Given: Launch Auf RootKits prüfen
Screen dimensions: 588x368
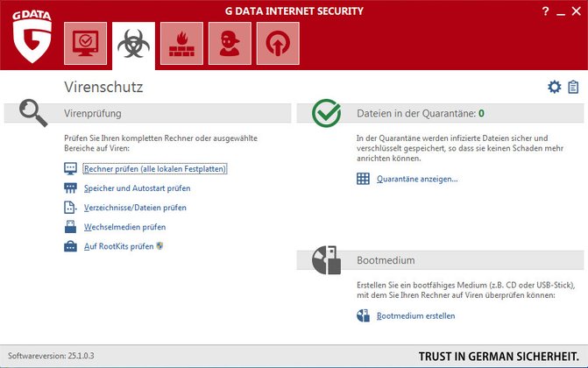Looking at the screenshot, I should coord(119,246).
